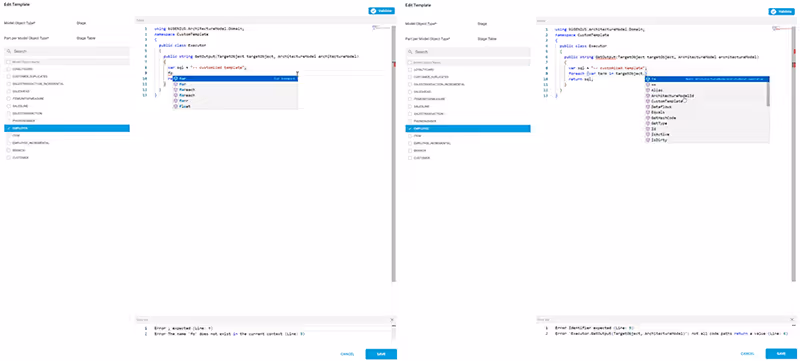Toggle select-all header checkbox in right list

[409, 62]
